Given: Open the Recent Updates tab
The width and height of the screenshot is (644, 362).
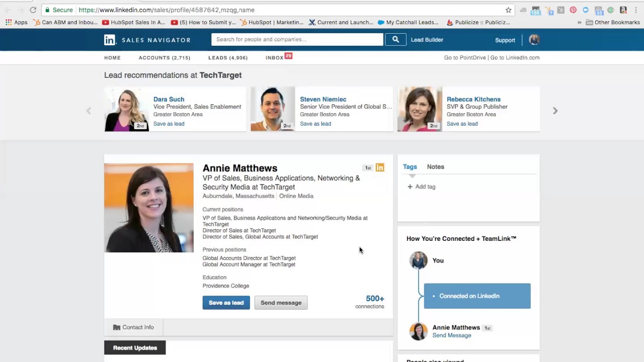Looking at the screenshot, I should pos(135,348).
